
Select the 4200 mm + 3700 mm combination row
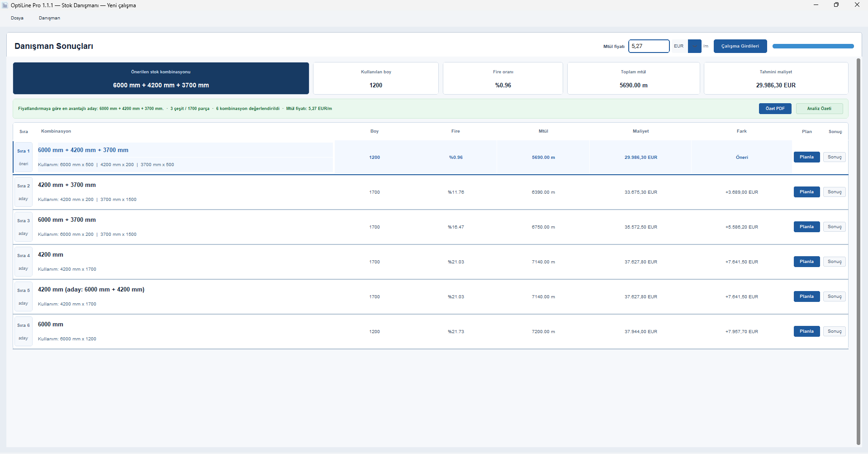click(430, 192)
